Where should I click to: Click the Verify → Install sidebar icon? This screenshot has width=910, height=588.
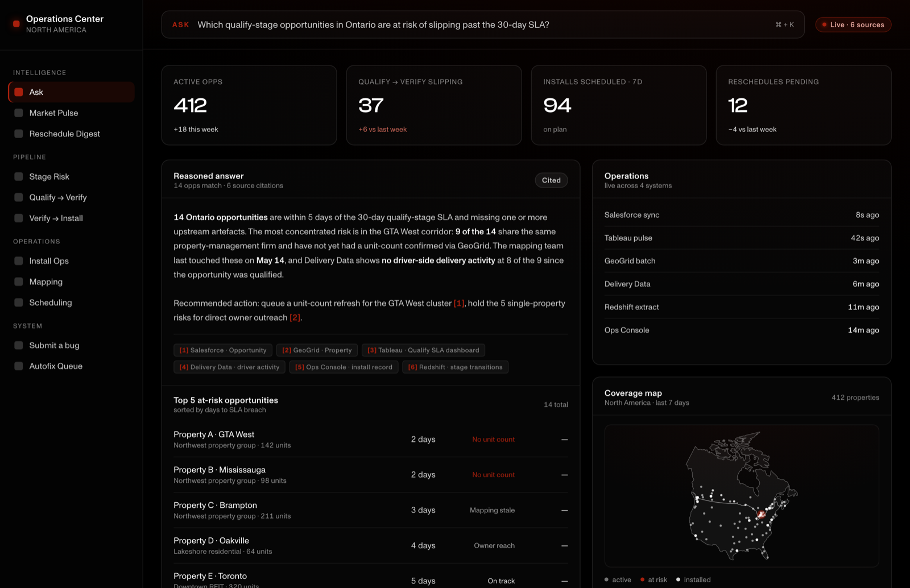[x=19, y=218]
